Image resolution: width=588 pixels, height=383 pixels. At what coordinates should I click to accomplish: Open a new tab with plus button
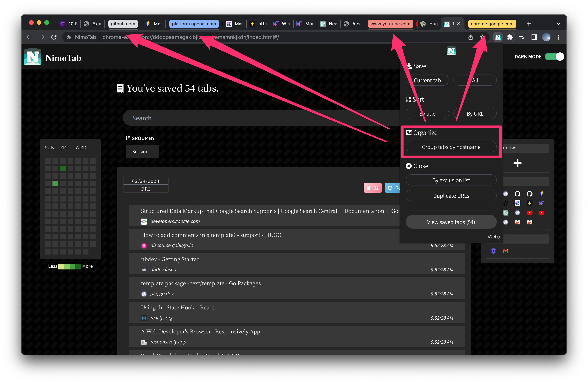click(x=529, y=24)
